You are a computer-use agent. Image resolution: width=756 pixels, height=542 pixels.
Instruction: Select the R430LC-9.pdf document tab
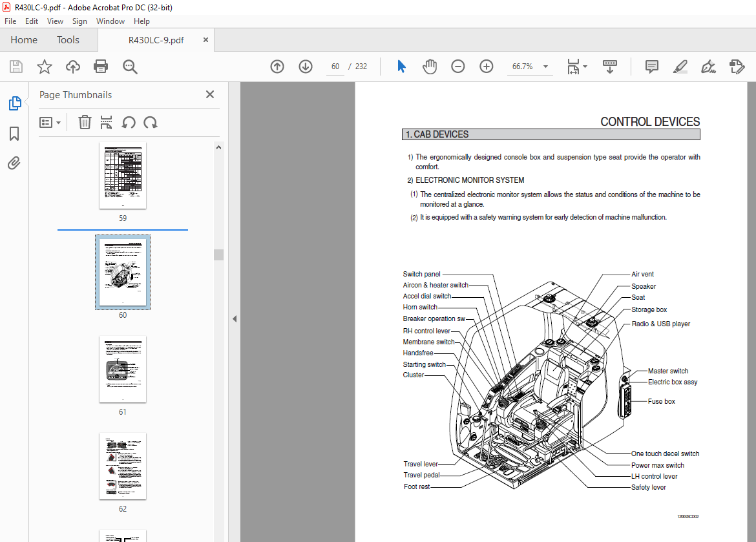click(x=156, y=40)
